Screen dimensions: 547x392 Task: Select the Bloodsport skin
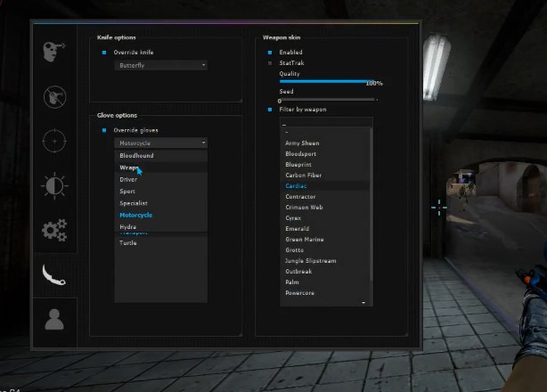[325, 154]
